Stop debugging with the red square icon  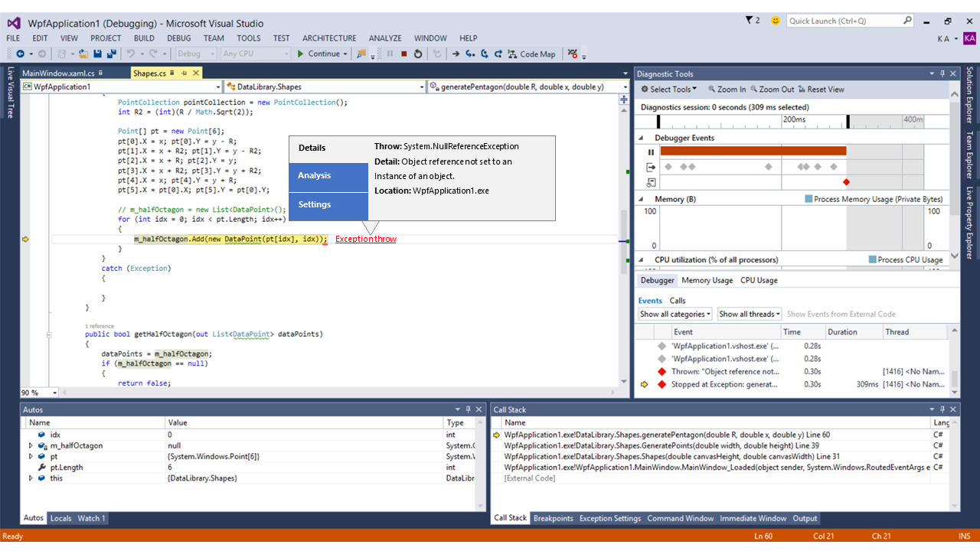coord(403,54)
